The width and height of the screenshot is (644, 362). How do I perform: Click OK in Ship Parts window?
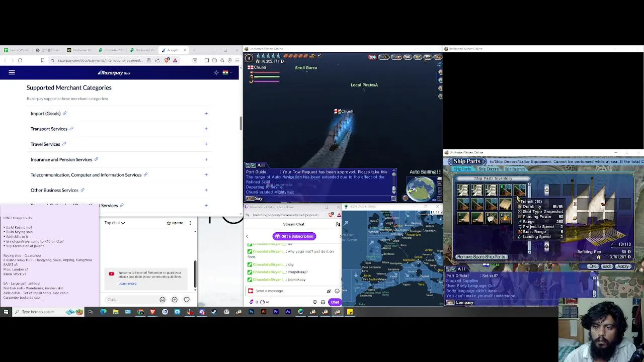coord(593,266)
